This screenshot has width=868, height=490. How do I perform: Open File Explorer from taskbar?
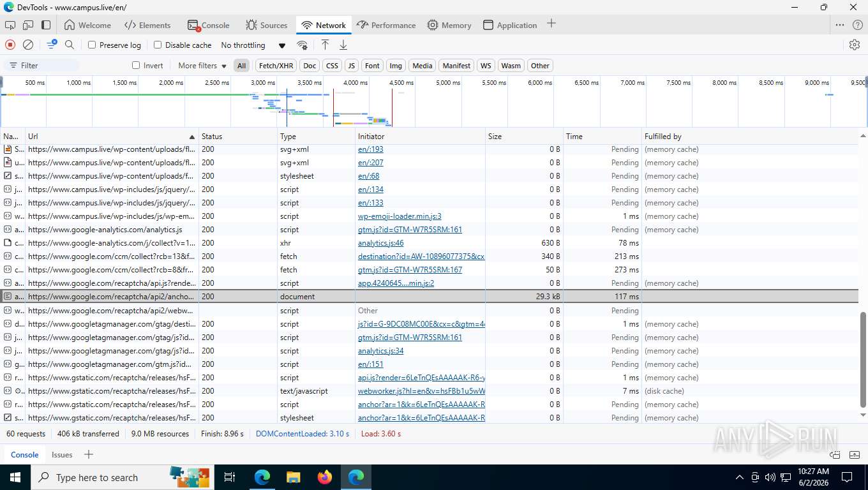293,477
